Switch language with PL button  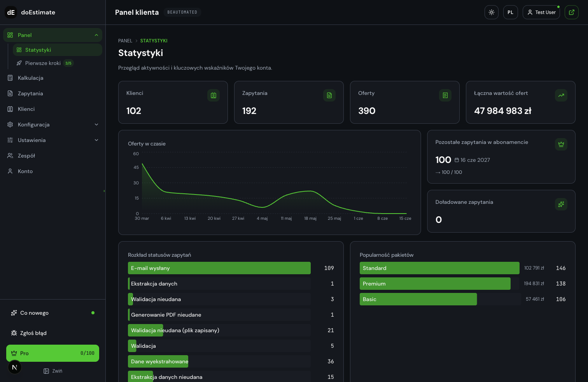(511, 12)
